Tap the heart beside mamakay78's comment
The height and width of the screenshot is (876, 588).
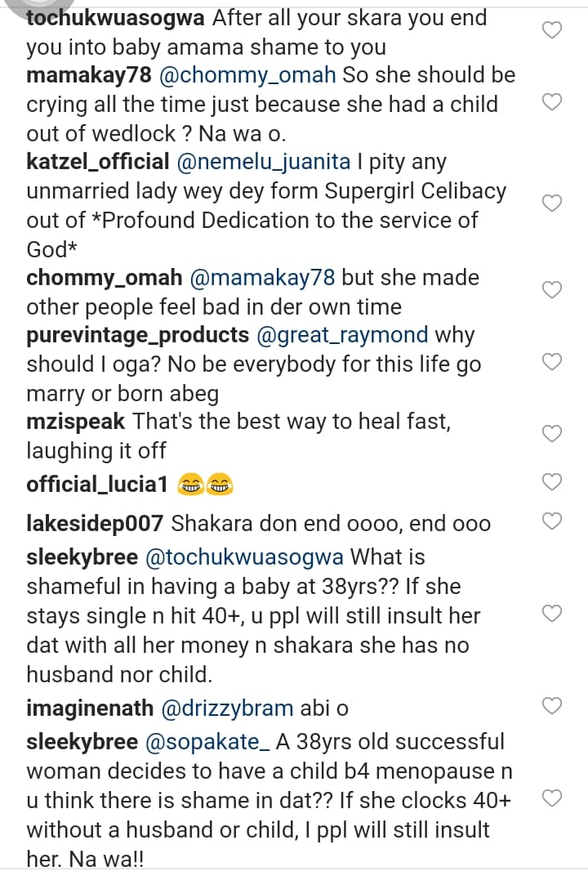click(x=553, y=102)
